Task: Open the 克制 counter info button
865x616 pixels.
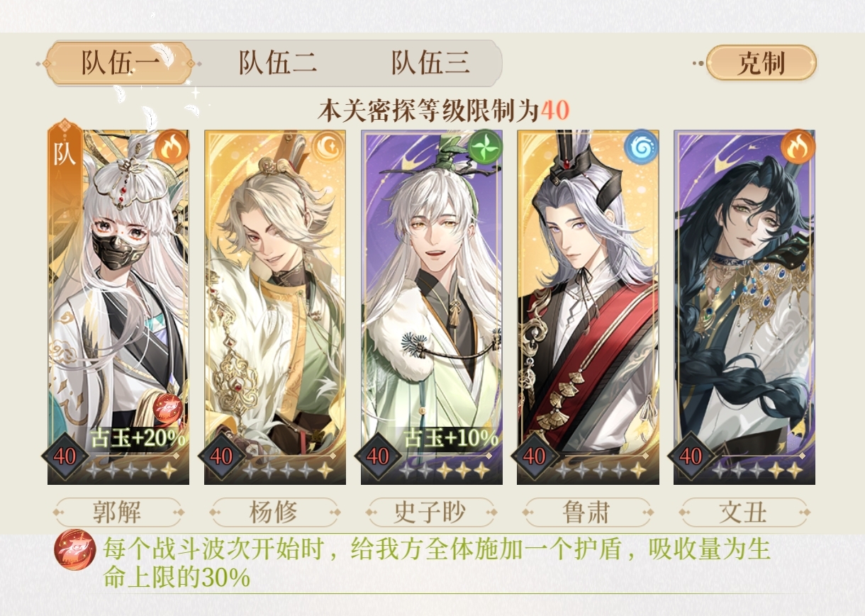Action: (761, 63)
